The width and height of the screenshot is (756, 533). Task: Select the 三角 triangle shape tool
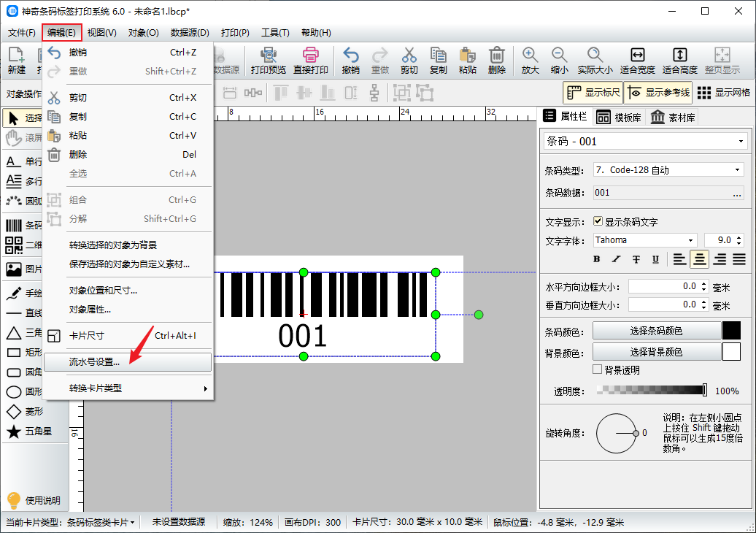pyautogui.click(x=23, y=332)
